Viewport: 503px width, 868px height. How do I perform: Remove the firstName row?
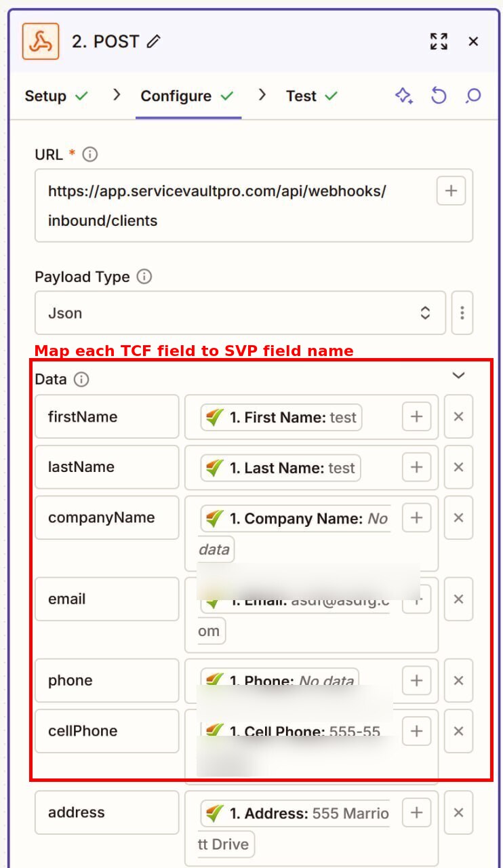[458, 416]
